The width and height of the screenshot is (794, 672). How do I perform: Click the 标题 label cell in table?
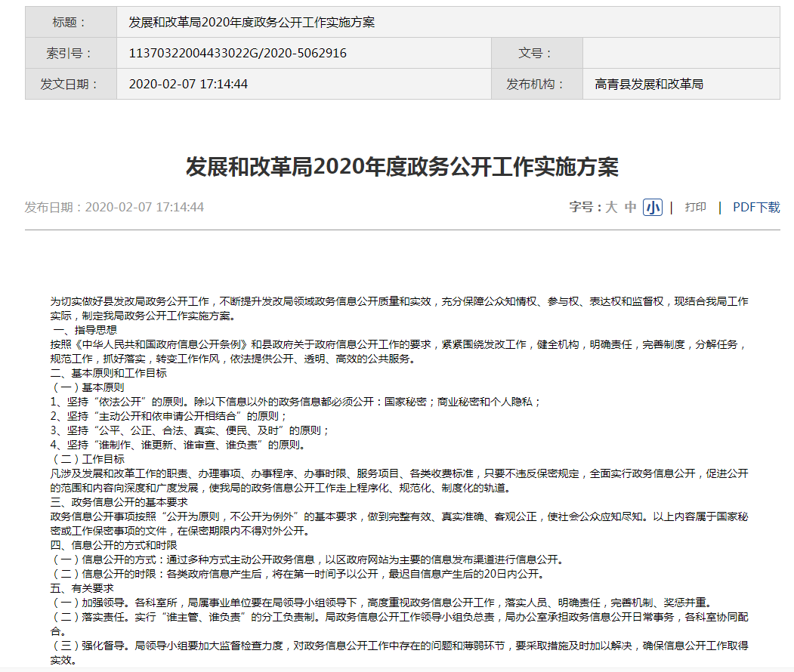71,23
